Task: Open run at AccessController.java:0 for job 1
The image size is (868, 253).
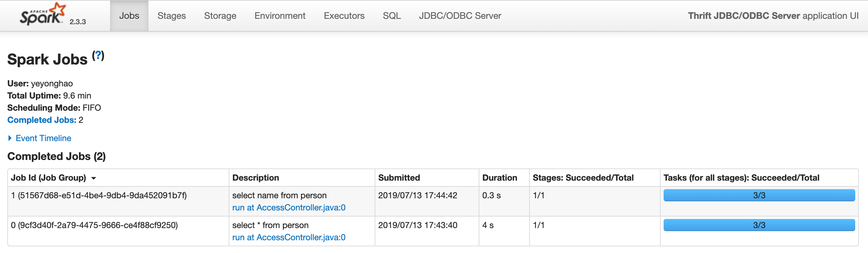Action: pyautogui.click(x=289, y=207)
